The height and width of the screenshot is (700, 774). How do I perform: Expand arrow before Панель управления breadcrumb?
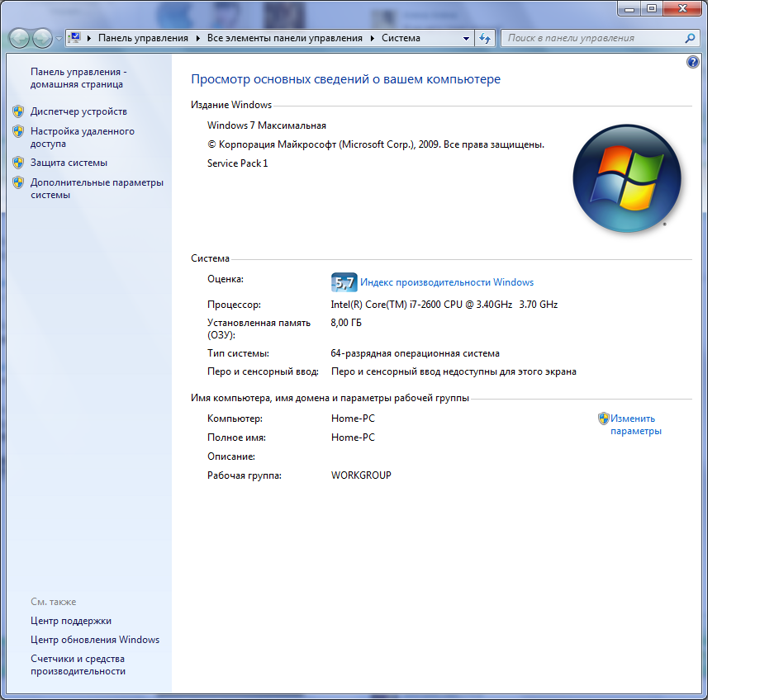coord(89,38)
